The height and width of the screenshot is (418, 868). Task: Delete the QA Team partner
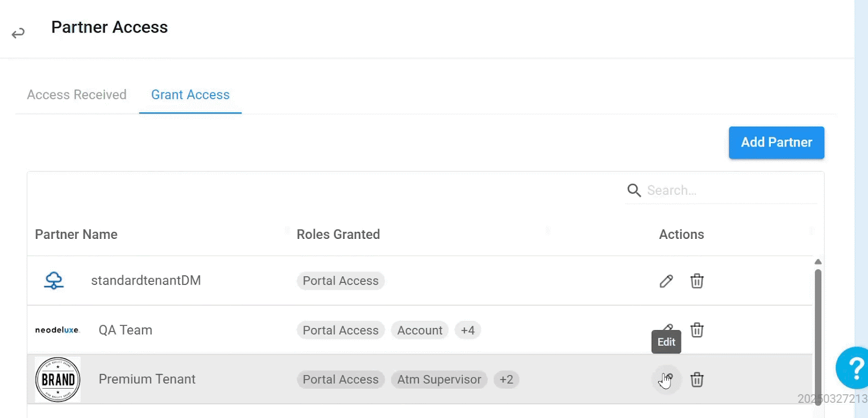click(697, 330)
